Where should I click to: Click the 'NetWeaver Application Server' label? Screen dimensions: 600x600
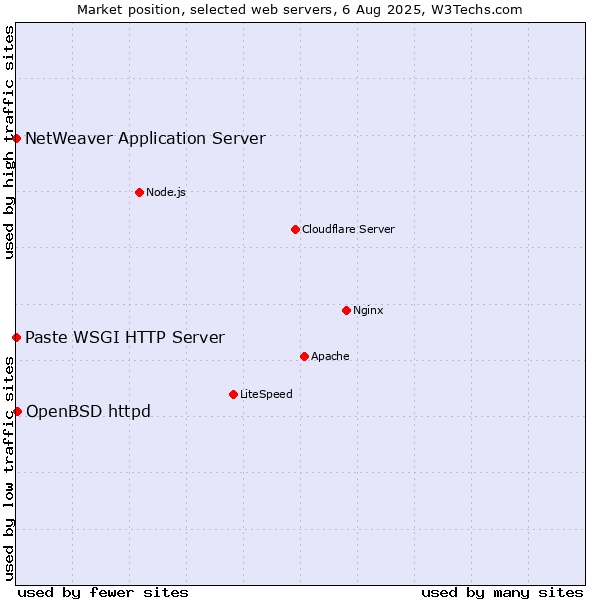tap(145, 139)
